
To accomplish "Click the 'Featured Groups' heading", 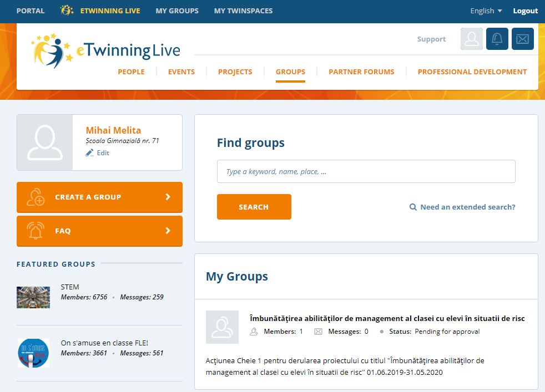I will 56,264.
